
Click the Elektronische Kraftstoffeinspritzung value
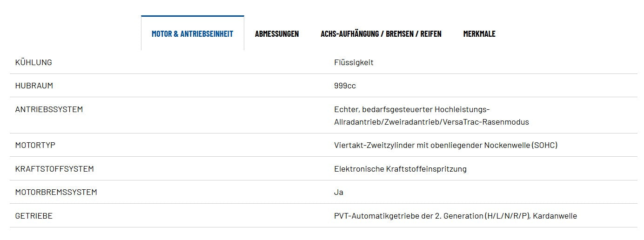click(x=400, y=169)
